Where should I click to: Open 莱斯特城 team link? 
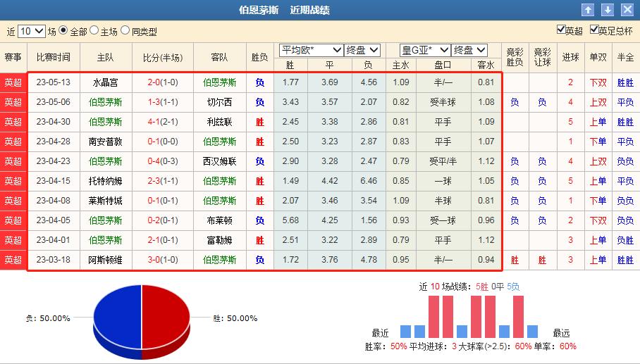(x=105, y=201)
